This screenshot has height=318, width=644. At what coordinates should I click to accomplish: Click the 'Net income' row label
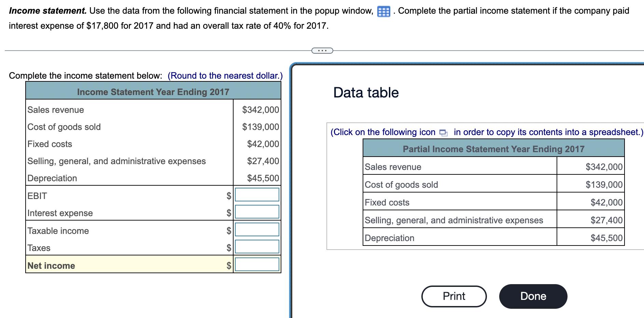[x=51, y=266]
